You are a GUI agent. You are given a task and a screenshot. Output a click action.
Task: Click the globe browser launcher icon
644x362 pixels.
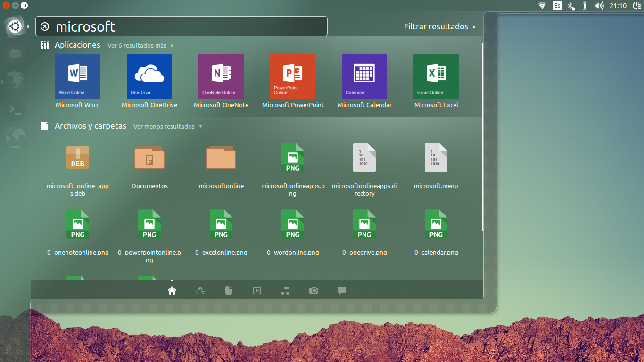15,137
